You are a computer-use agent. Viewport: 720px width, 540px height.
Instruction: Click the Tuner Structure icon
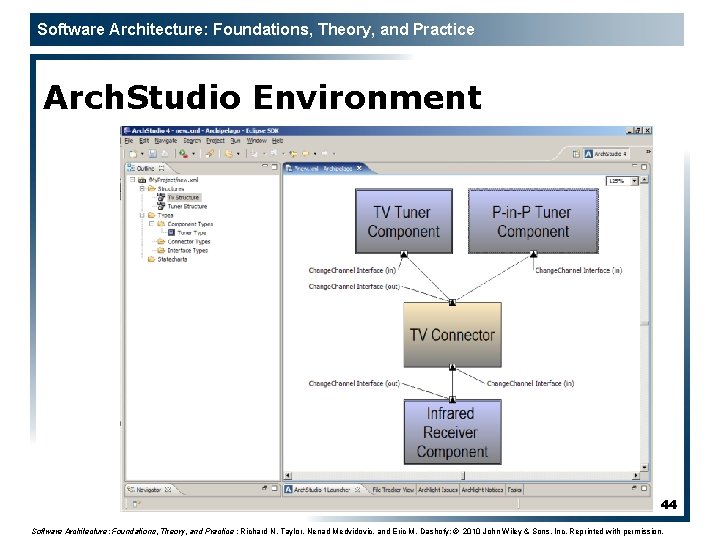[x=161, y=206]
